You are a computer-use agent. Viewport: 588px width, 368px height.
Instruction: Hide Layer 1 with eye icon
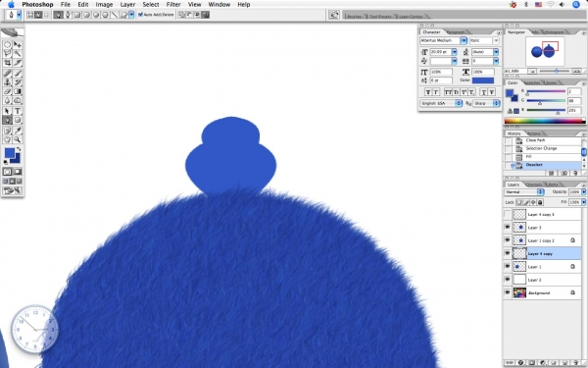click(508, 267)
